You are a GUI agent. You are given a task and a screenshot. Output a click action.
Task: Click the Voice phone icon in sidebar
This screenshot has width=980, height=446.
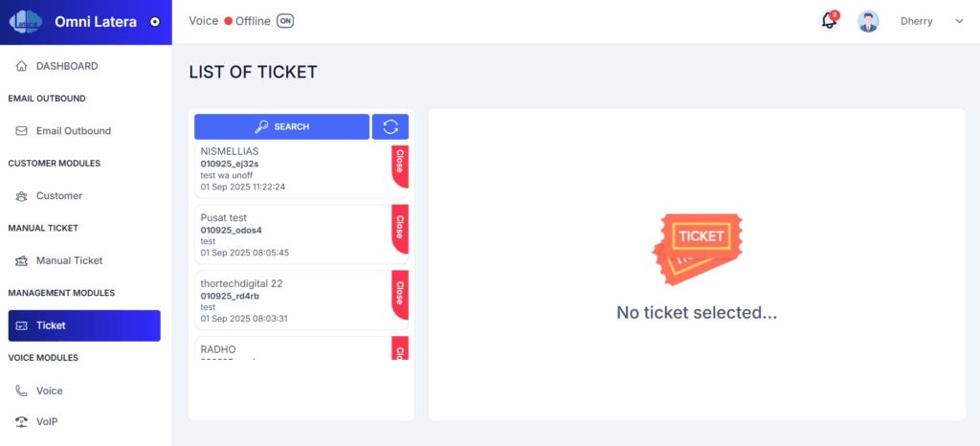tap(21, 391)
